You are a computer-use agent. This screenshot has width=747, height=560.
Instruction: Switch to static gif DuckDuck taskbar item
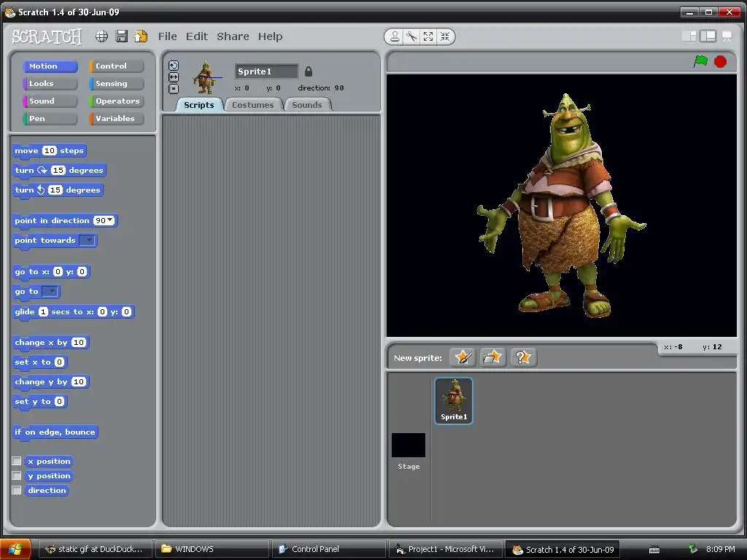(96, 549)
